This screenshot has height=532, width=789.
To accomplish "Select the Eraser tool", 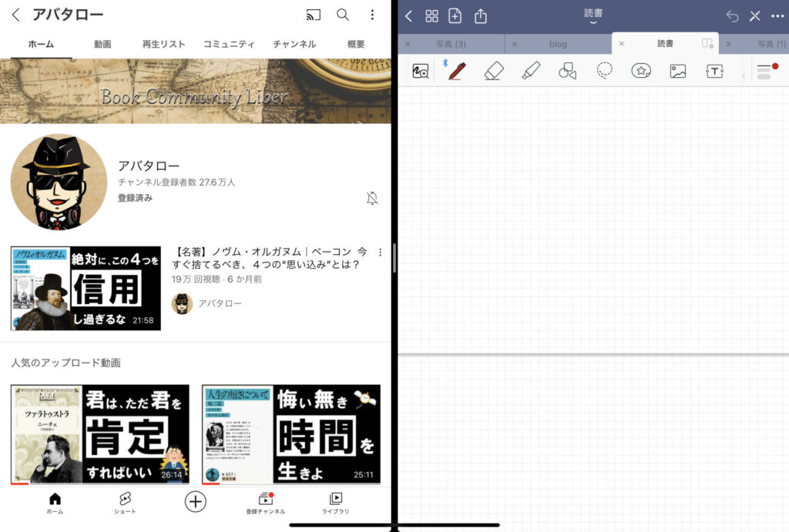I will pyautogui.click(x=494, y=71).
